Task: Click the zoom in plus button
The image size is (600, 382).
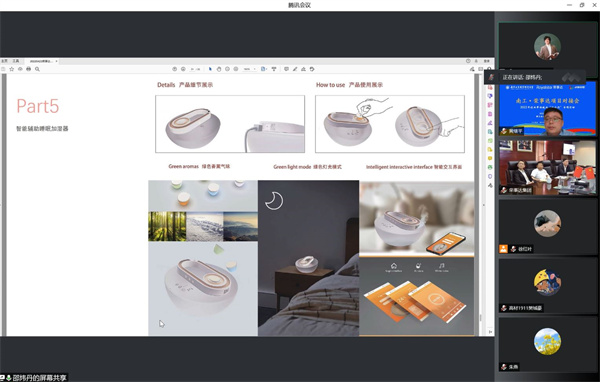Action: coord(236,69)
